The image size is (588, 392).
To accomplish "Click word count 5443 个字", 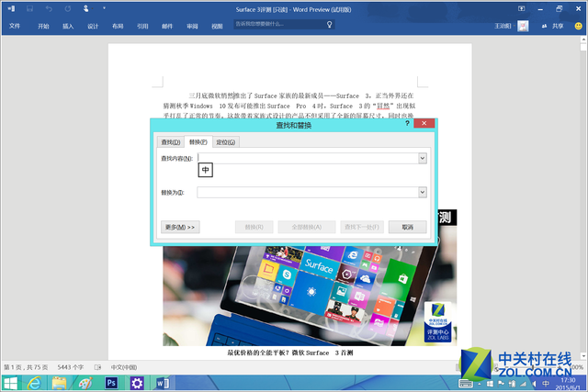I will (71, 367).
